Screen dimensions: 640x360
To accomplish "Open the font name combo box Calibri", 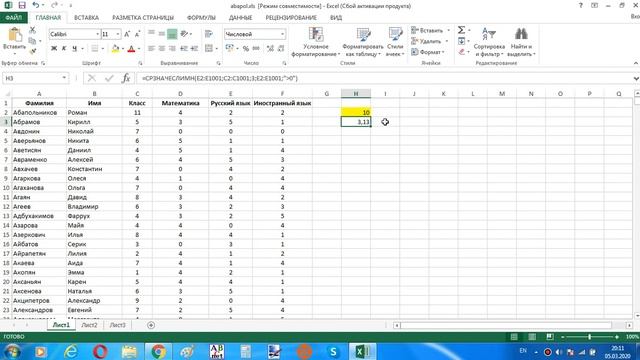I will tap(74, 34).
